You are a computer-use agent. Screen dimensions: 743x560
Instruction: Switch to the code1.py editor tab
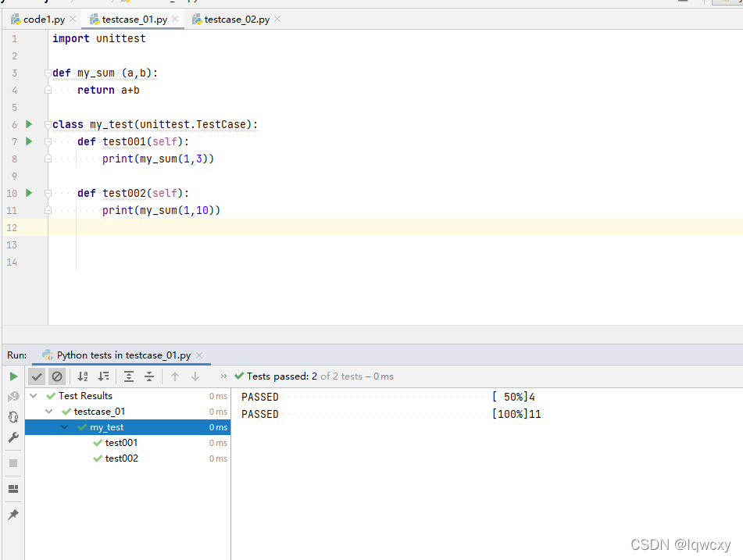coord(44,20)
